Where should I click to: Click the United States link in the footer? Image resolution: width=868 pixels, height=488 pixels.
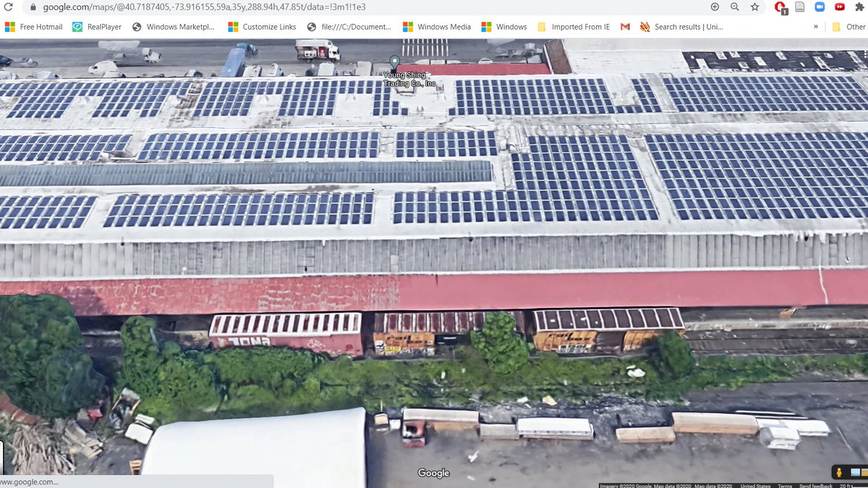click(x=756, y=485)
